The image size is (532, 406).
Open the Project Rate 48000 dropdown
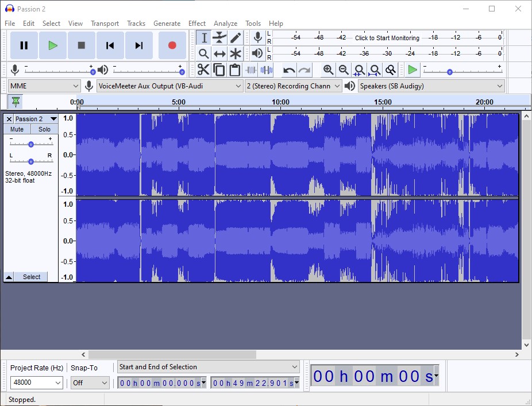pyautogui.click(x=36, y=382)
